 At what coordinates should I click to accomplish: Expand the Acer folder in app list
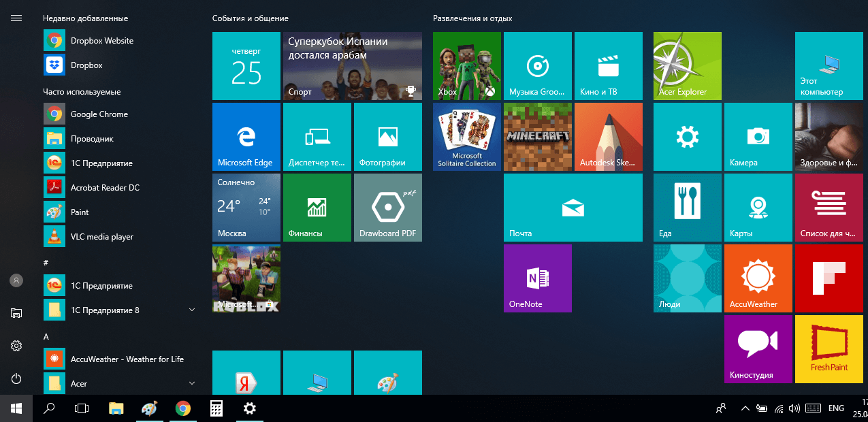tap(192, 384)
